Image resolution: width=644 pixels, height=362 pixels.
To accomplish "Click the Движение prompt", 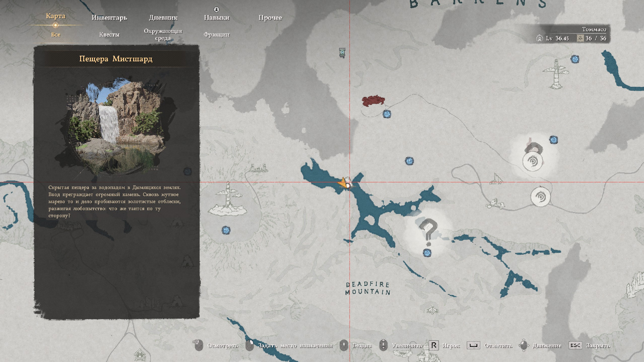I will click(x=540, y=345).
